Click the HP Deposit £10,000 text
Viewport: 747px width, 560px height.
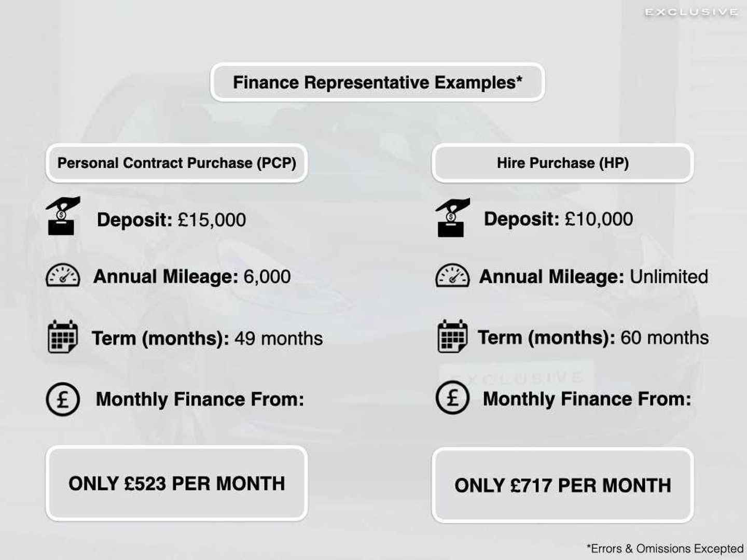[558, 219]
